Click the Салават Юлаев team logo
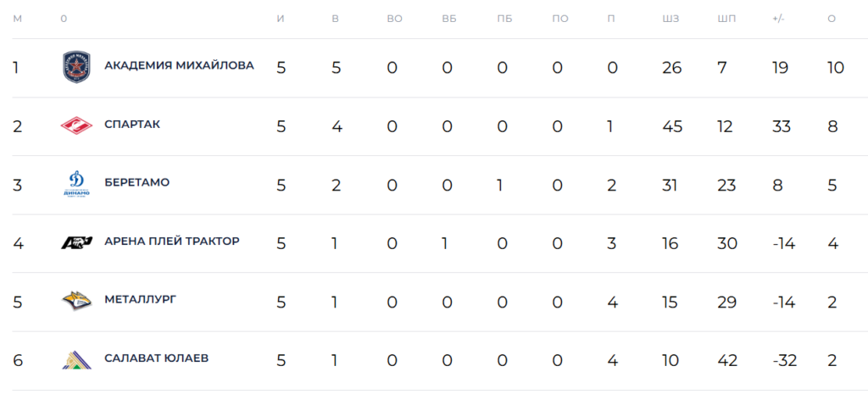Image resolution: width=868 pixels, height=394 pixels. (x=76, y=360)
